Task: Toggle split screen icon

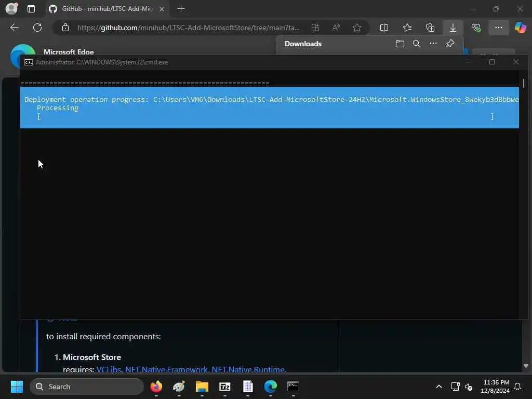Action: pyautogui.click(x=384, y=28)
